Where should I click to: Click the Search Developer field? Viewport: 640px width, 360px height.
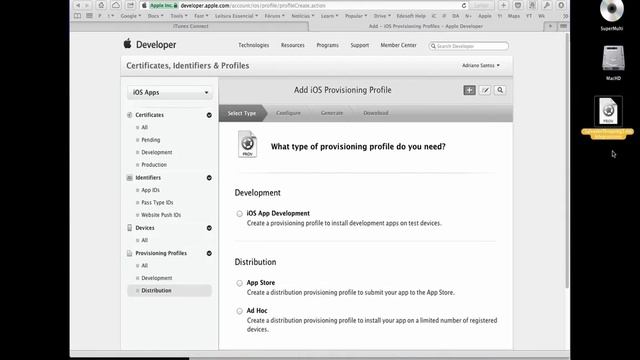point(469,46)
